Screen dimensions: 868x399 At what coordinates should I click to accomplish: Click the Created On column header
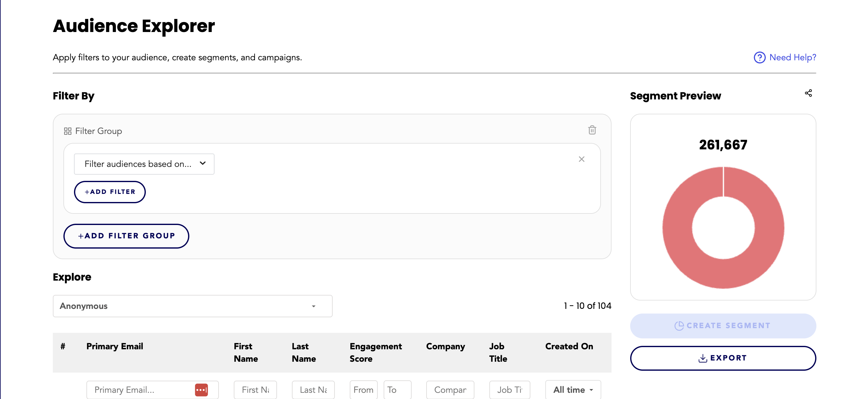pos(569,346)
